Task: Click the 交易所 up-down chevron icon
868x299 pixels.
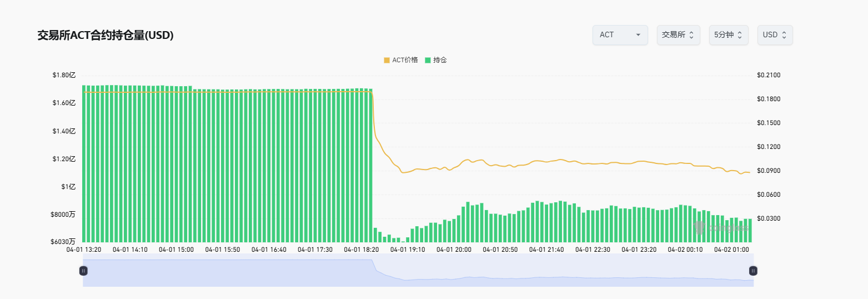Action: tap(691, 35)
